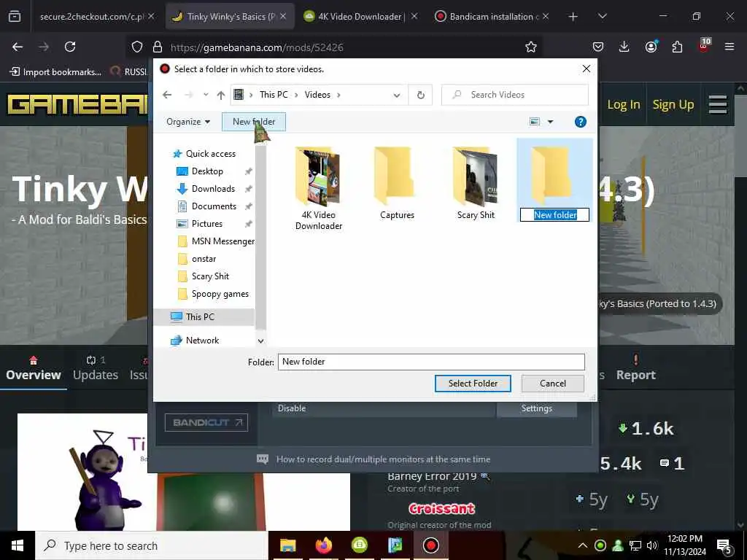Click the navigation pane scrollbar

(x=260, y=238)
